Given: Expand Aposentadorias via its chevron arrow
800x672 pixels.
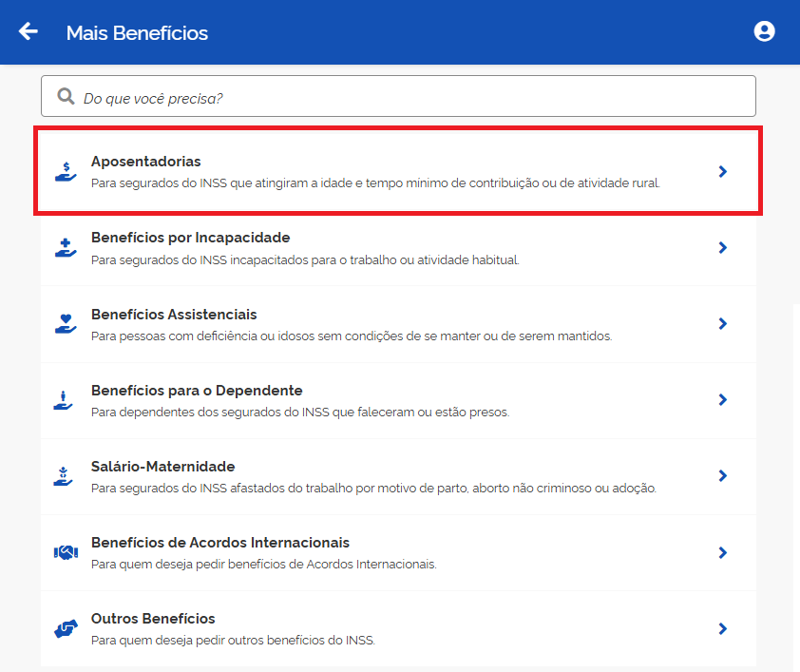Looking at the screenshot, I should (722, 171).
